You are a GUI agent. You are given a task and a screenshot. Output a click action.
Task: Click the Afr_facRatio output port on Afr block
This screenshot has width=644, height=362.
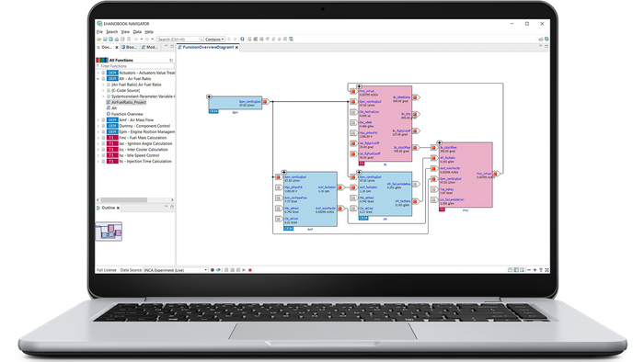point(415,201)
